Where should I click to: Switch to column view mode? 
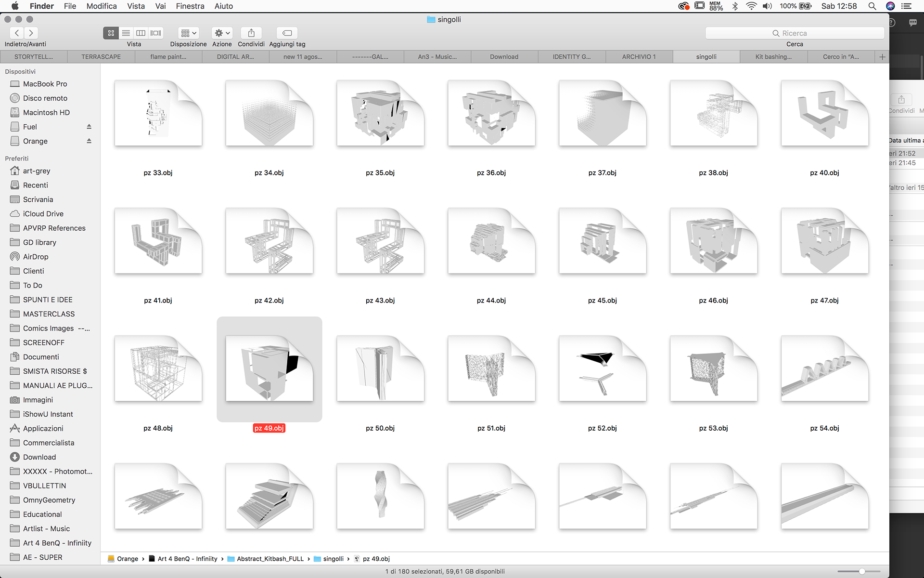click(x=141, y=33)
